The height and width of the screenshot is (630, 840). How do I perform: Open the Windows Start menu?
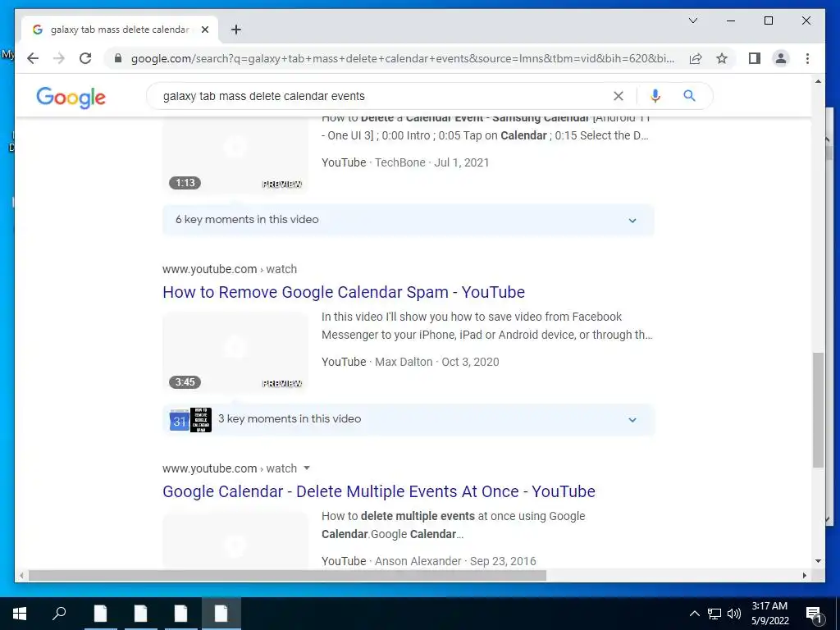20,614
